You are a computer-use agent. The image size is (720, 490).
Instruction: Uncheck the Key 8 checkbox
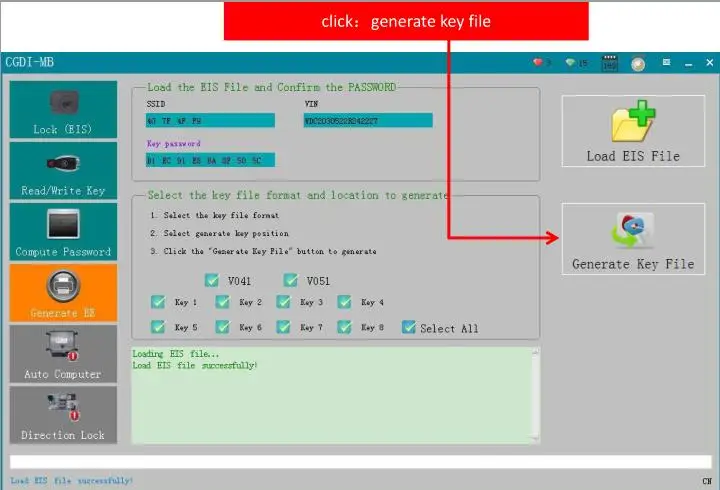point(344,327)
